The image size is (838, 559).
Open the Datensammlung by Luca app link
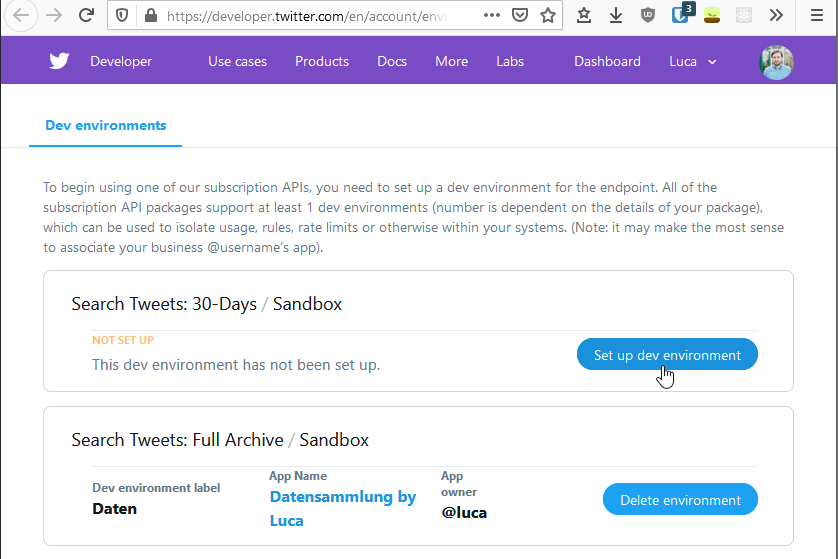(x=343, y=508)
